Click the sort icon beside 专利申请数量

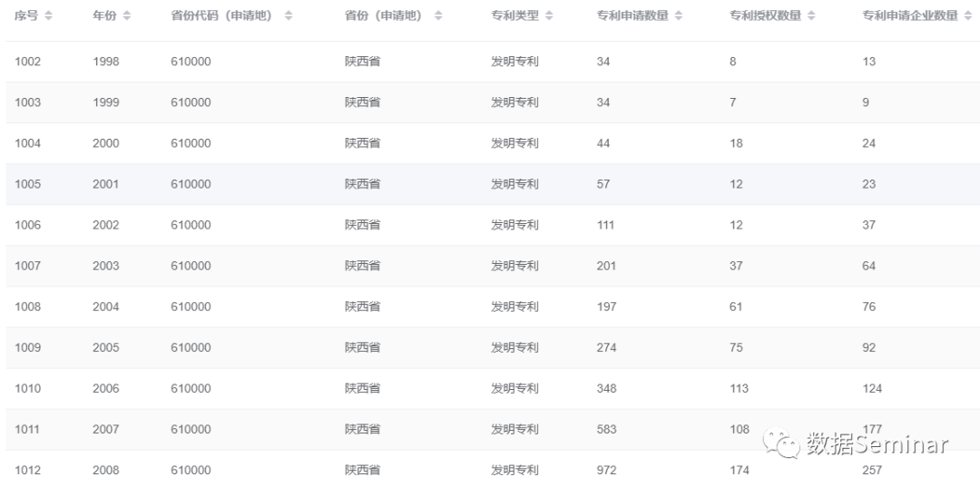pos(679,16)
